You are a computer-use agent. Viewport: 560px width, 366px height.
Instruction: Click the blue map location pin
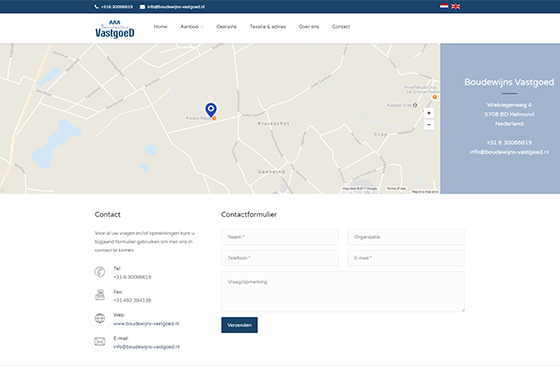coord(211,110)
